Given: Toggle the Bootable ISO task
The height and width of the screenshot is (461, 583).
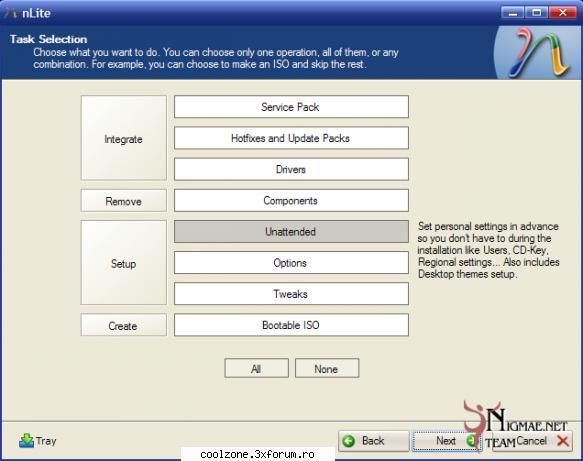Looking at the screenshot, I should [x=291, y=325].
